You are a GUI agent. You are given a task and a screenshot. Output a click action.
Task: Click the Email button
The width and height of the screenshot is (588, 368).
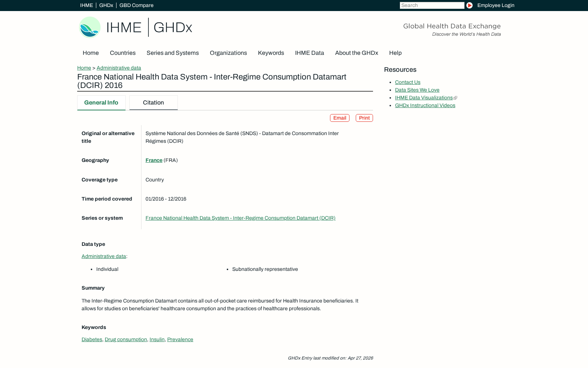pos(340,118)
